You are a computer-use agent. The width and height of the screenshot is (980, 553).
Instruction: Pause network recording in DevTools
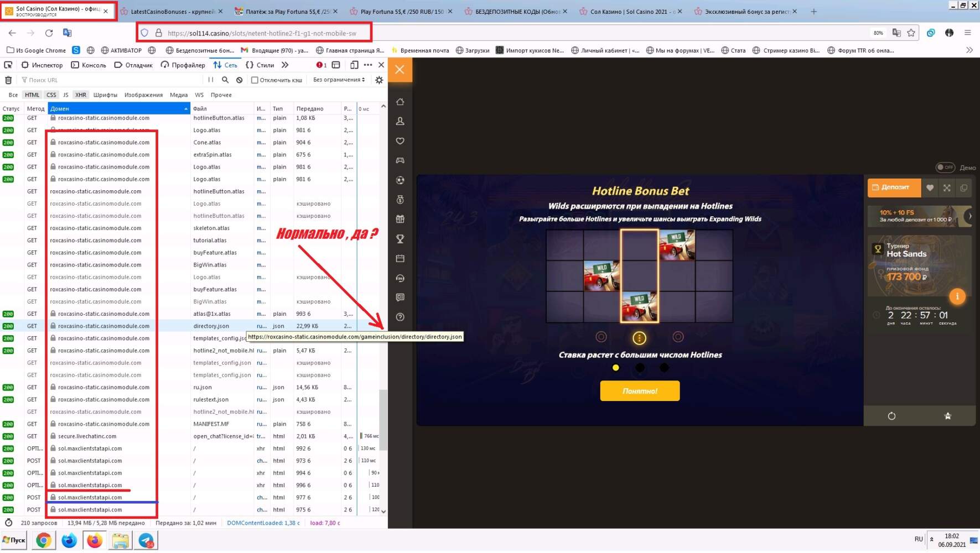(211, 80)
